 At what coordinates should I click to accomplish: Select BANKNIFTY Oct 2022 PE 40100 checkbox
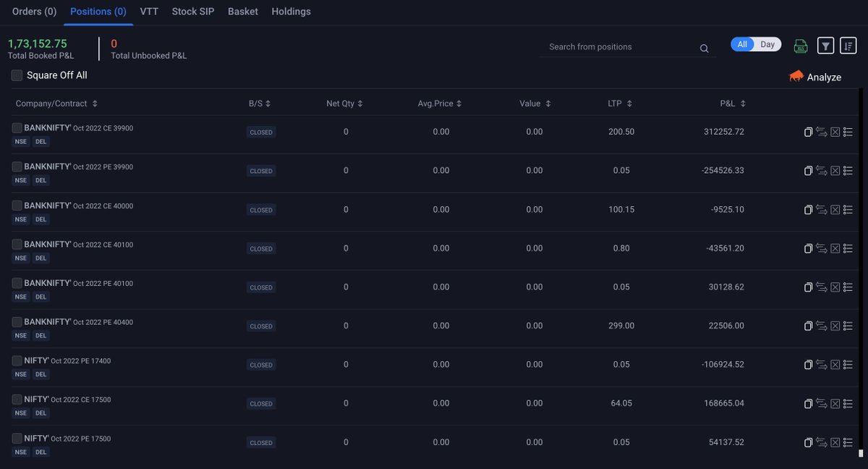(x=17, y=284)
